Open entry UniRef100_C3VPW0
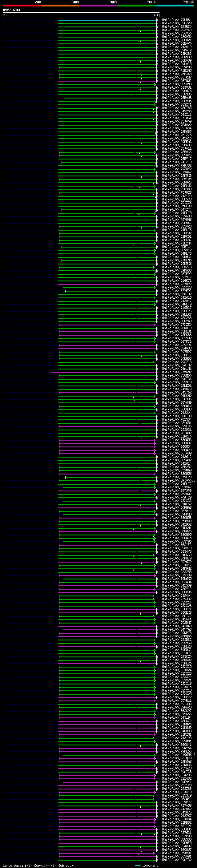This screenshot has width=197, height=868. pyautogui.click(x=177, y=67)
